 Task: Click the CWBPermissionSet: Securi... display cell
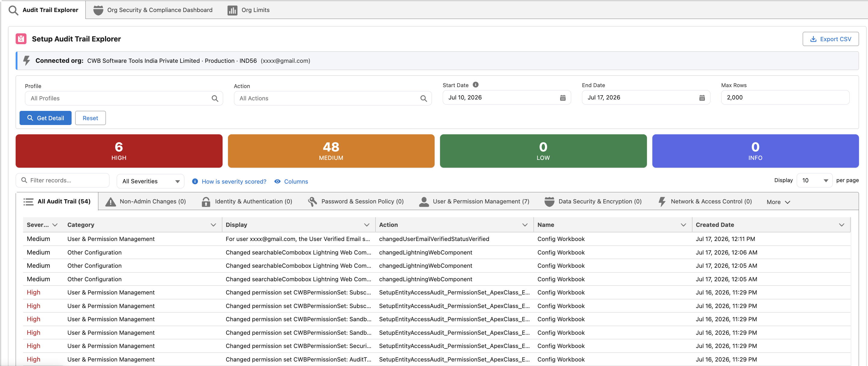click(x=298, y=346)
